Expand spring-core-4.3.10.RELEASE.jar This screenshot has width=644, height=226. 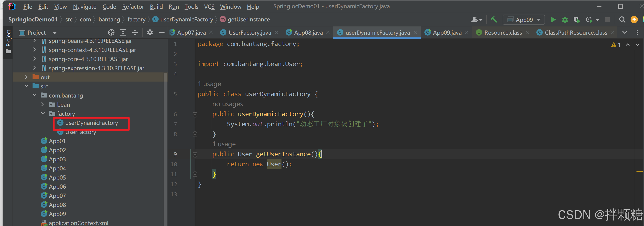pyautogui.click(x=35, y=59)
